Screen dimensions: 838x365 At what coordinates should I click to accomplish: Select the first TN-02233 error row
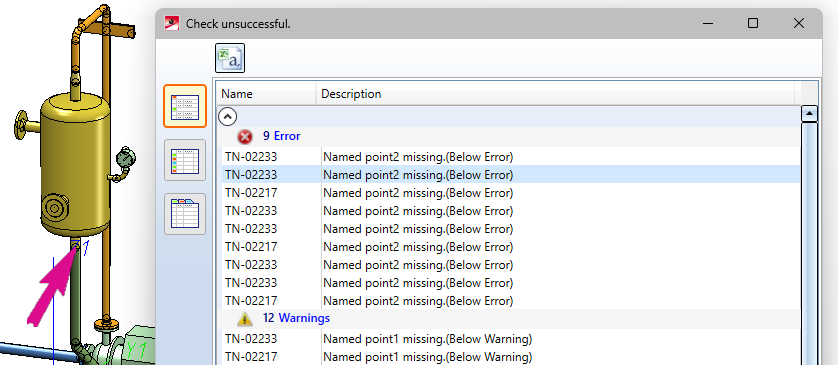(510, 157)
